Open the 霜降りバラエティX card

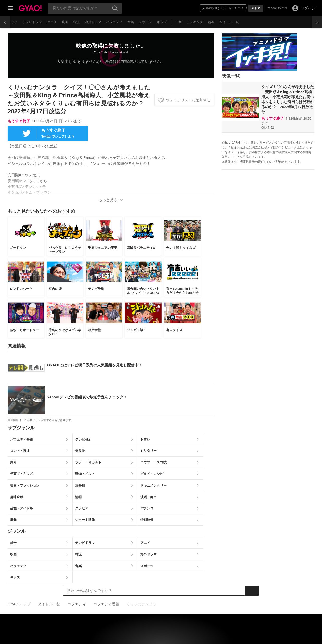[x=143, y=236]
